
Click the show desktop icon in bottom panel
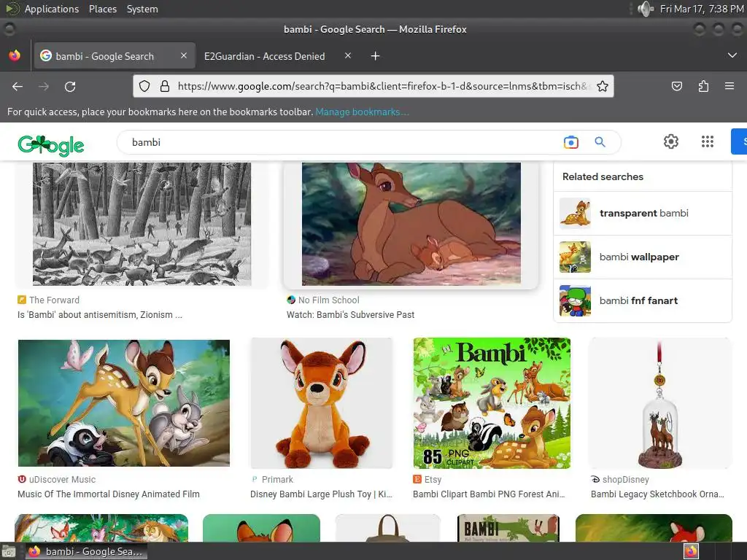(8, 551)
